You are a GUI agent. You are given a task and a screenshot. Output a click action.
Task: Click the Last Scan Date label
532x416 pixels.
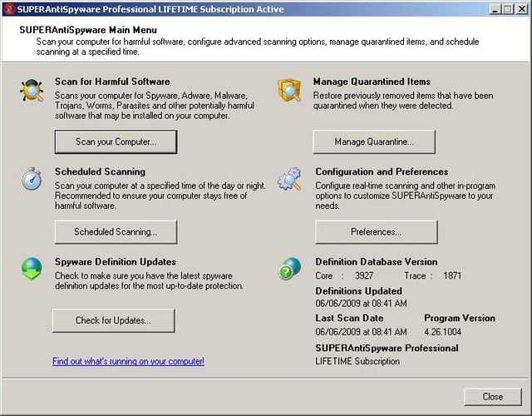349,318
